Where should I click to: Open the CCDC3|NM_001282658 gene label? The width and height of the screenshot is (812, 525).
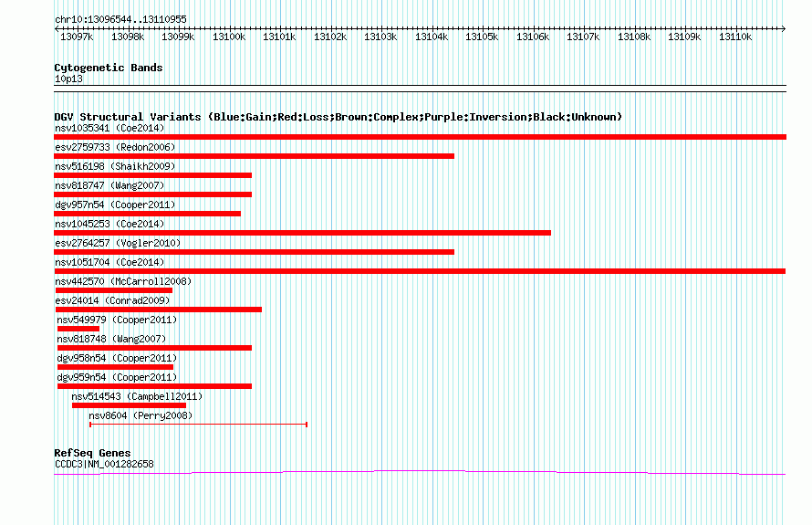[x=104, y=465]
